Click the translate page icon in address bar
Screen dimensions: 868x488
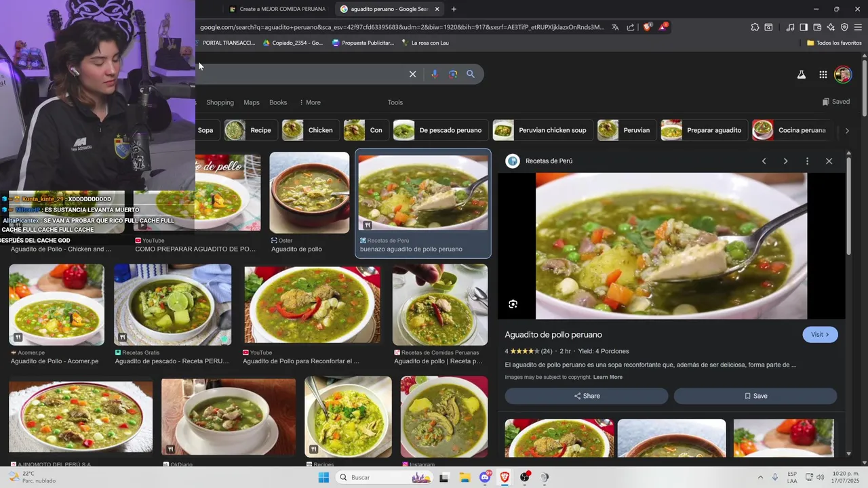[615, 27]
